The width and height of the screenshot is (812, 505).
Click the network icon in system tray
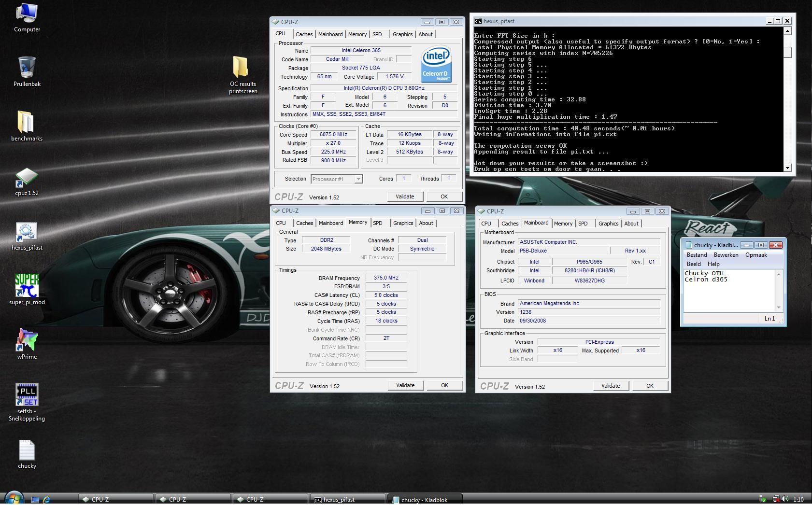tap(776, 499)
